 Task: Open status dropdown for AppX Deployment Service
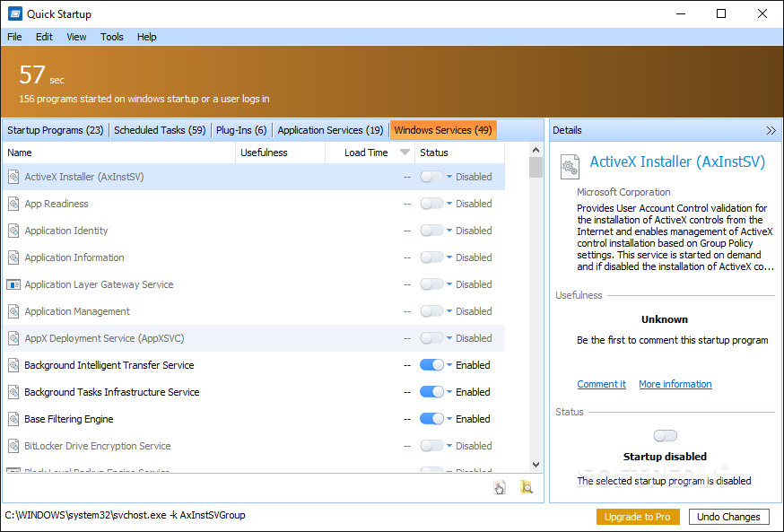(449, 338)
